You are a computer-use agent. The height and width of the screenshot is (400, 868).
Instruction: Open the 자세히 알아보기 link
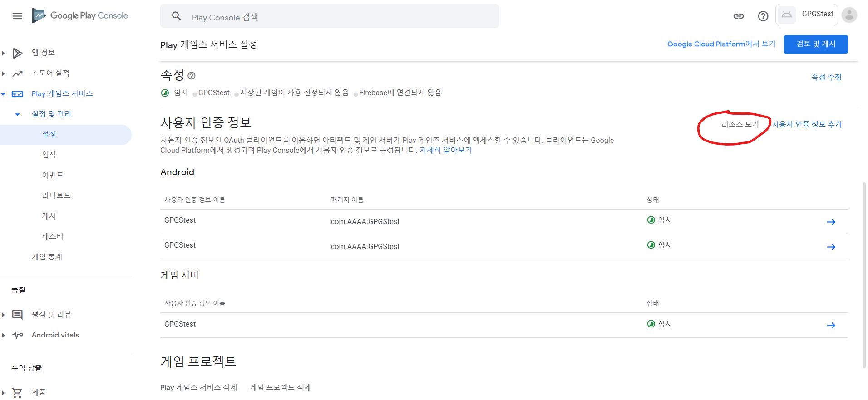coord(445,150)
